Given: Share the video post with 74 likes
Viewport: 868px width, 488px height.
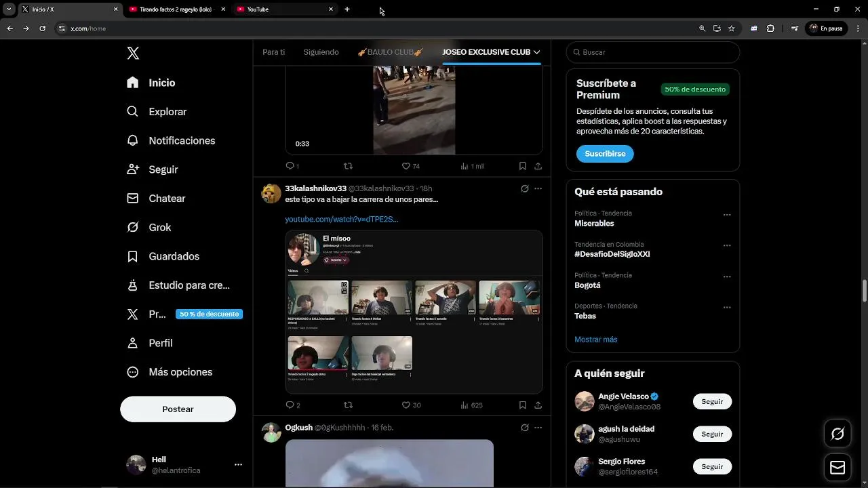Looking at the screenshot, I should (538, 166).
